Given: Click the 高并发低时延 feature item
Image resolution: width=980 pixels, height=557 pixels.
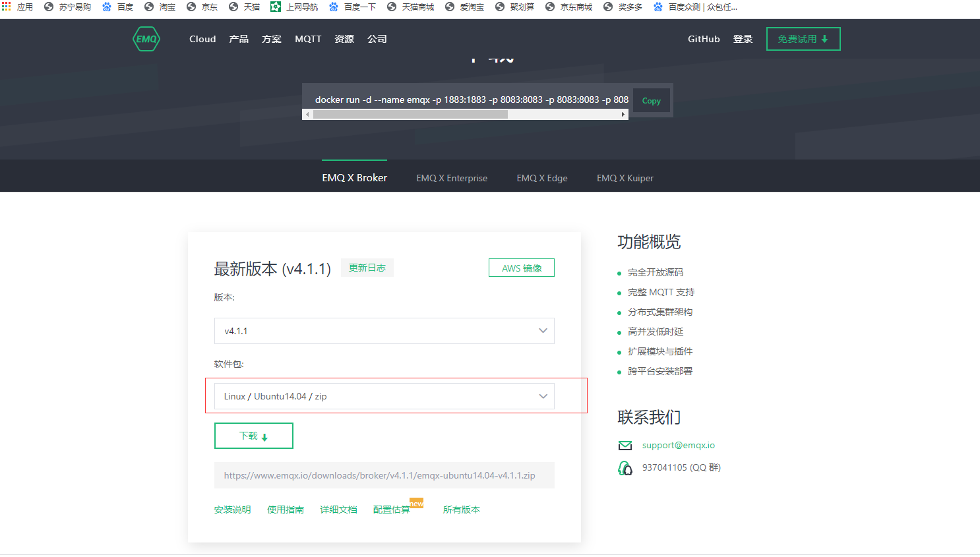Looking at the screenshot, I should (656, 332).
